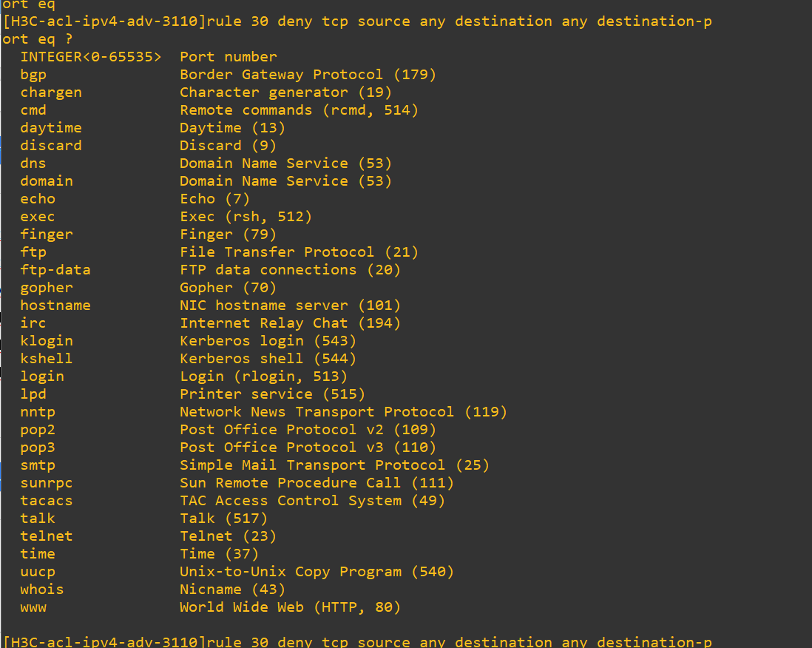Click the 'tacacs' keyword

pyautogui.click(x=47, y=501)
